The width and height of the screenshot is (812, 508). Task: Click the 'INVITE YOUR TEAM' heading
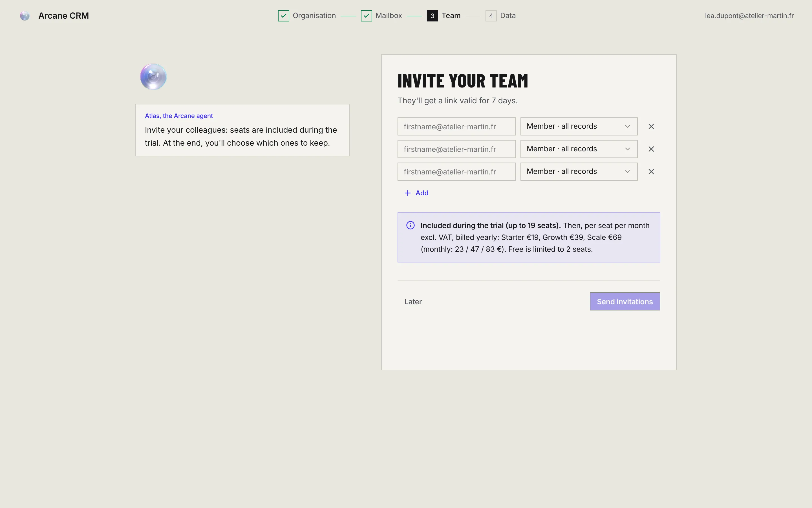tap(463, 81)
